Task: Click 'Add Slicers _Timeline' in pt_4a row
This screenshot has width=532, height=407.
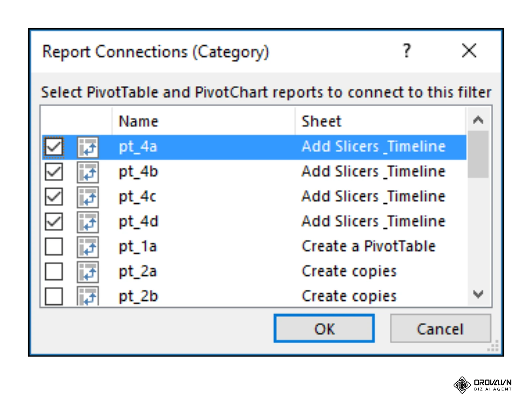Action: tap(373, 147)
